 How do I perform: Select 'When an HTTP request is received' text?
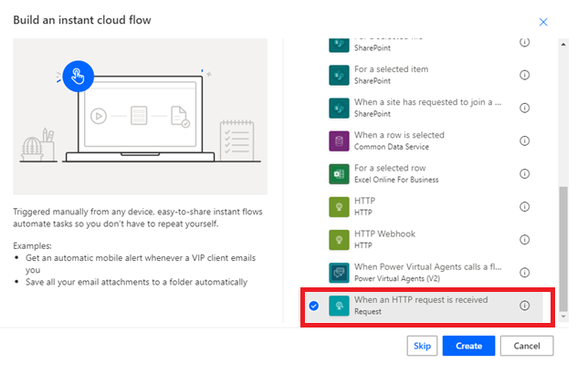coord(421,300)
